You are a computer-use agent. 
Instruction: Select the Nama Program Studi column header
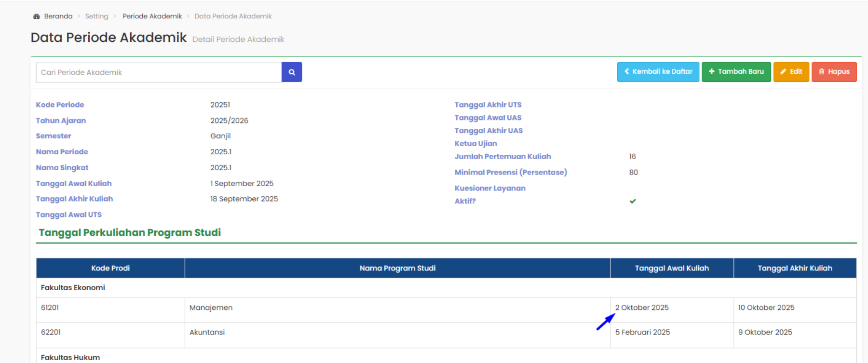click(397, 268)
